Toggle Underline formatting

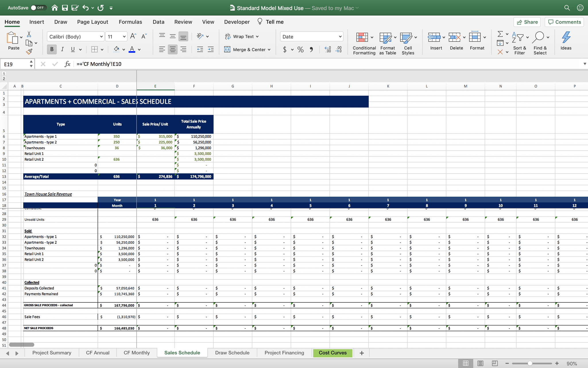pos(73,49)
